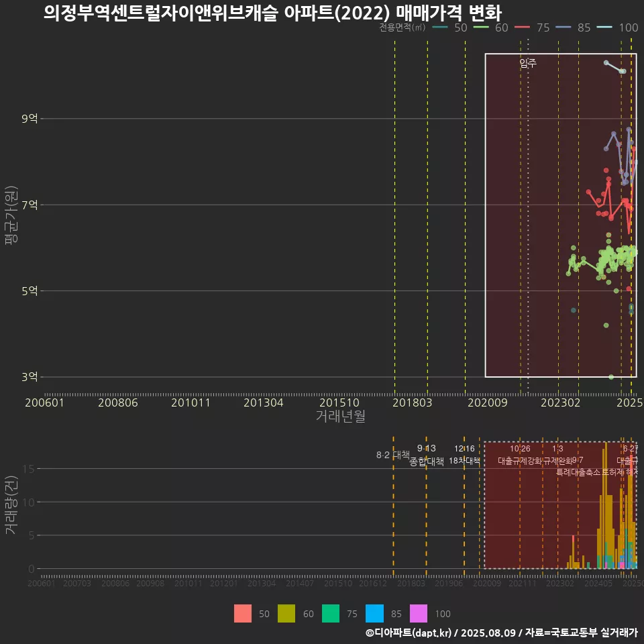Click '201510' on the price chart x-axis
This screenshot has height=644, width=644.
pyautogui.click(x=339, y=402)
